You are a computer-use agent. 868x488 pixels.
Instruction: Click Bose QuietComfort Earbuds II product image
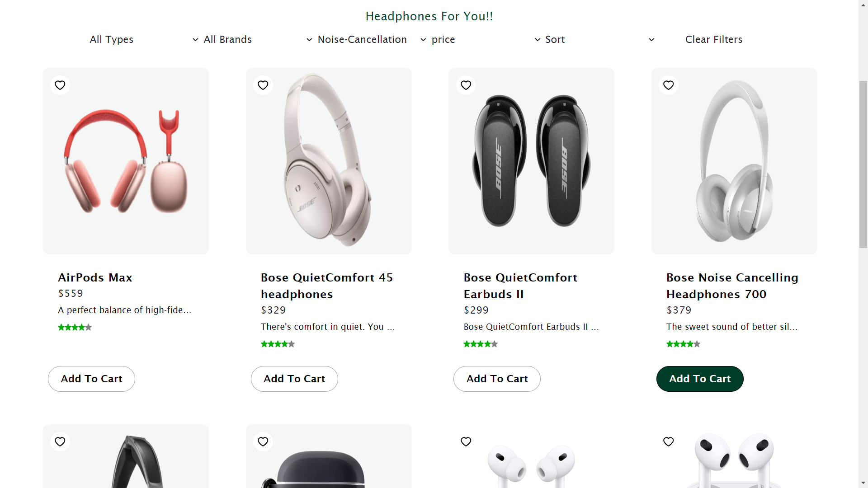(531, 161)
